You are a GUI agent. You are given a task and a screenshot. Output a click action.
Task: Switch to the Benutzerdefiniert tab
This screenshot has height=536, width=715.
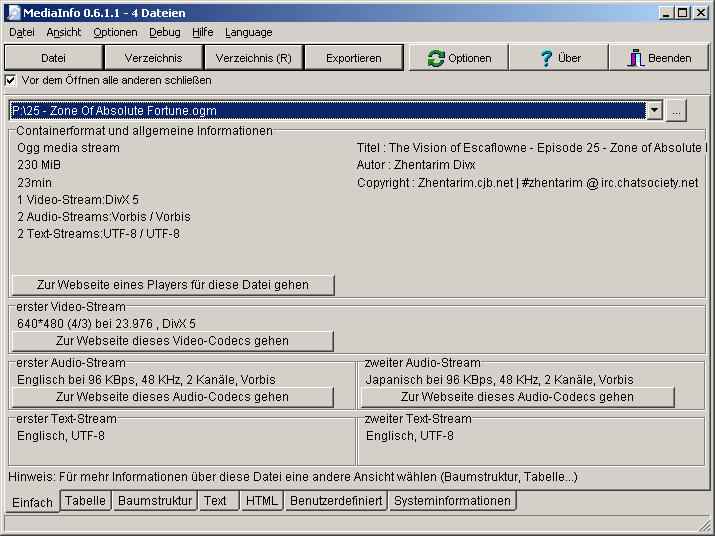[336, 500]
